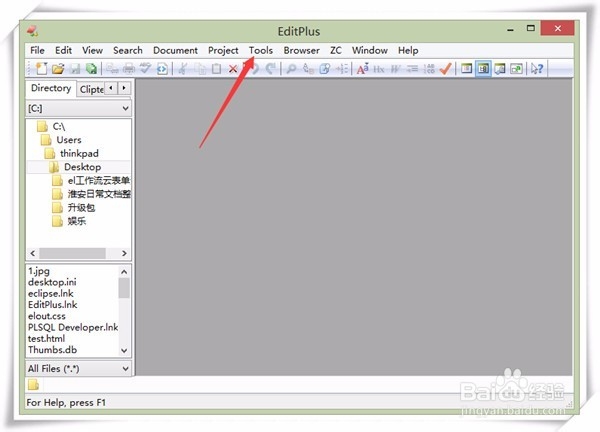Click directory tree scroll right arrow
The height and width of the screenshot is (432, 600).
click(x=124, y=253)
